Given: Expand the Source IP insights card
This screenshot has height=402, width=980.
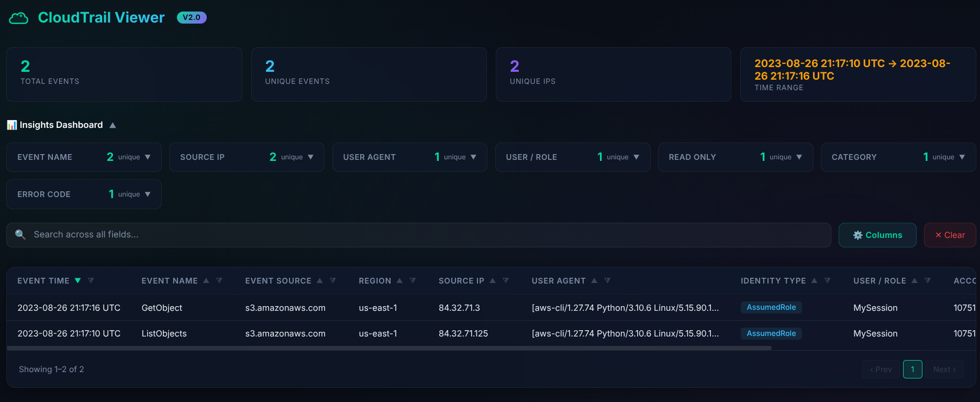Looking at the screenshot, I should (x=310, y=157).
